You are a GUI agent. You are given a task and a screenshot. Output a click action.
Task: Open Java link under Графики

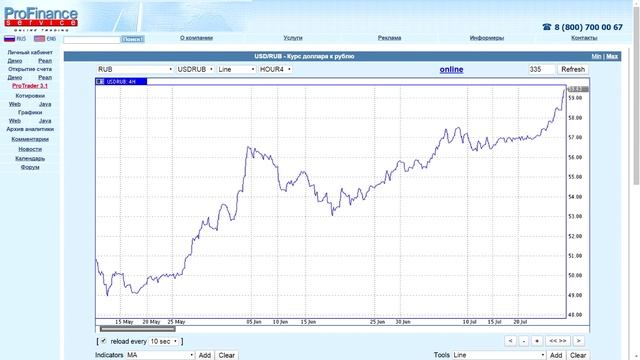(x=45, y=121)
